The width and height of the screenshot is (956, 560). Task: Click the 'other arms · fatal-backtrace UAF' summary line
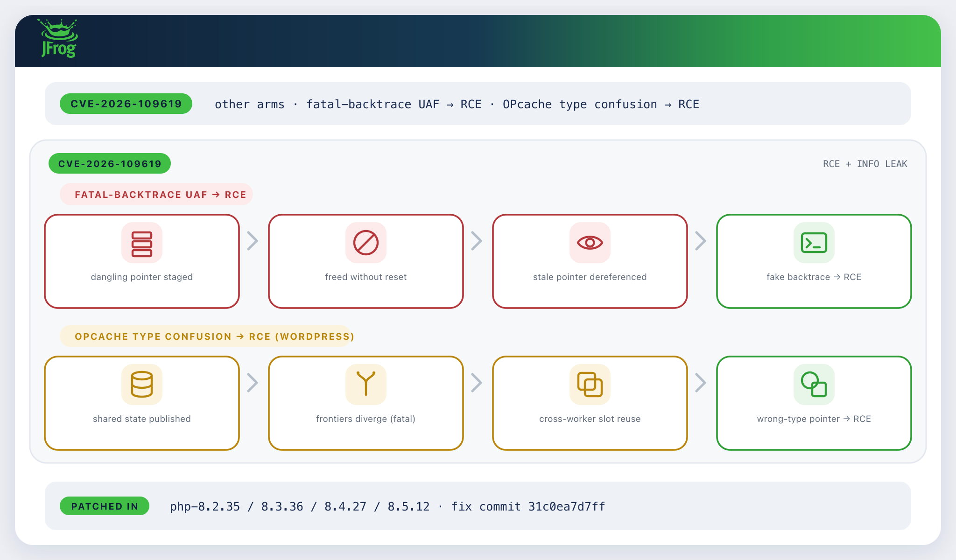[x=457, y=104]
